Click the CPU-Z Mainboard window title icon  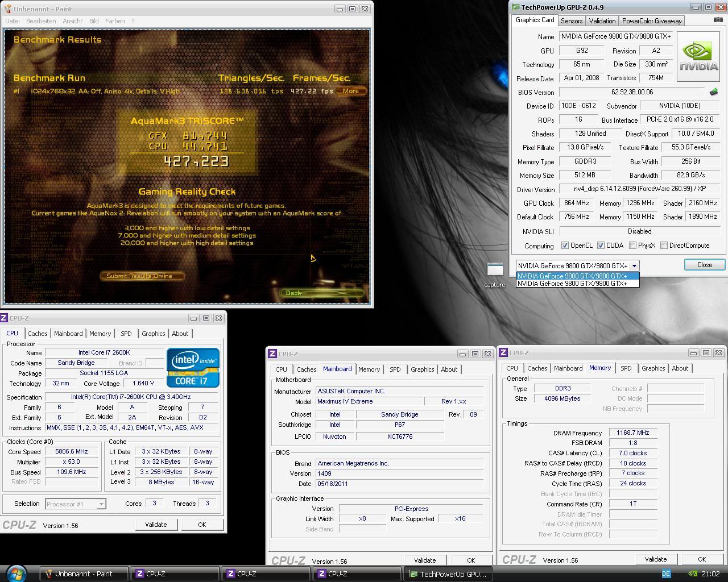tap(272, 354)
